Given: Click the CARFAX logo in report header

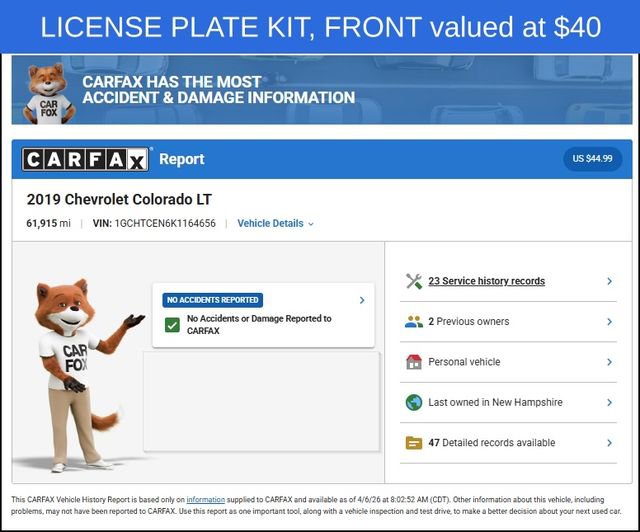Looking at the screenshot, I should (86, 159).
